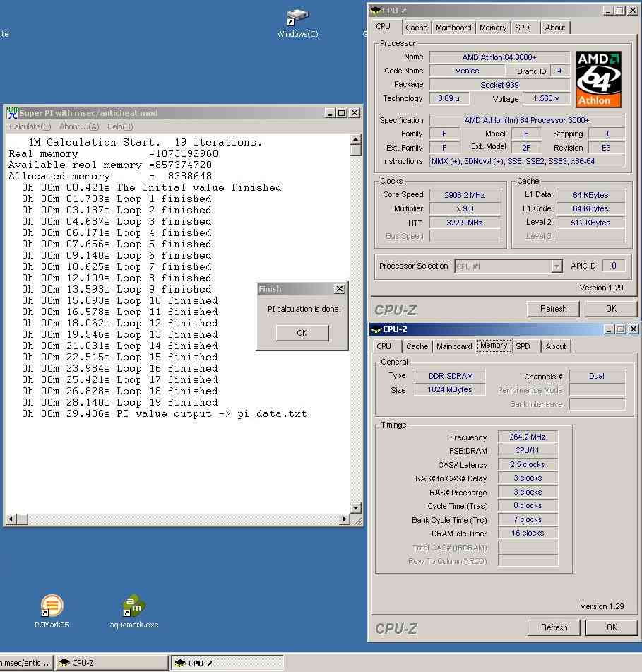Select About tab in lower CPU-Z window

point(556,346)
